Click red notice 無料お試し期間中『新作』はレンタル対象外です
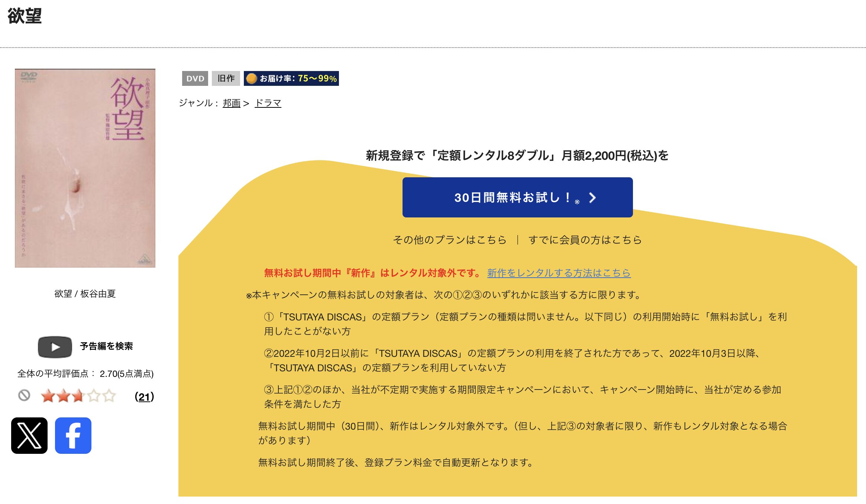The image size is (866, 504). (x=373, y=273)
